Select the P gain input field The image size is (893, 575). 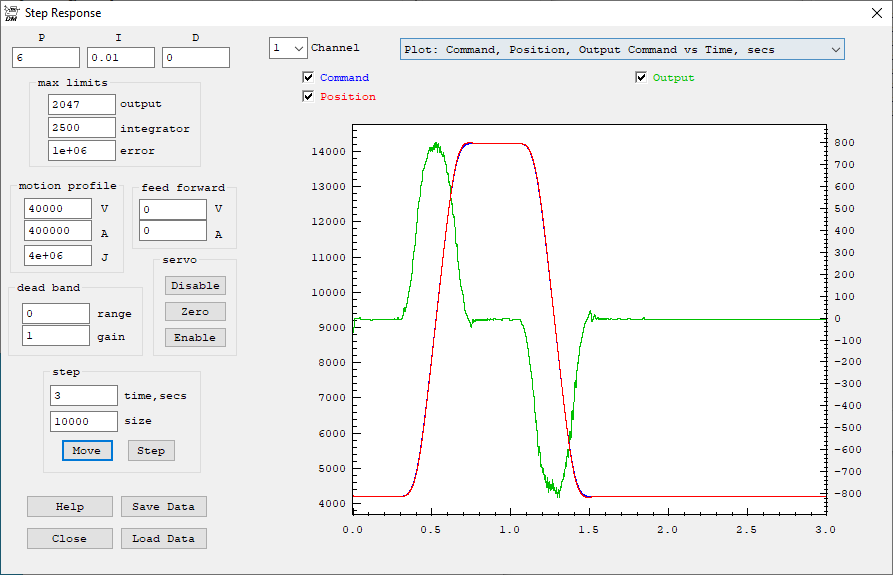[x=46, y=58]
